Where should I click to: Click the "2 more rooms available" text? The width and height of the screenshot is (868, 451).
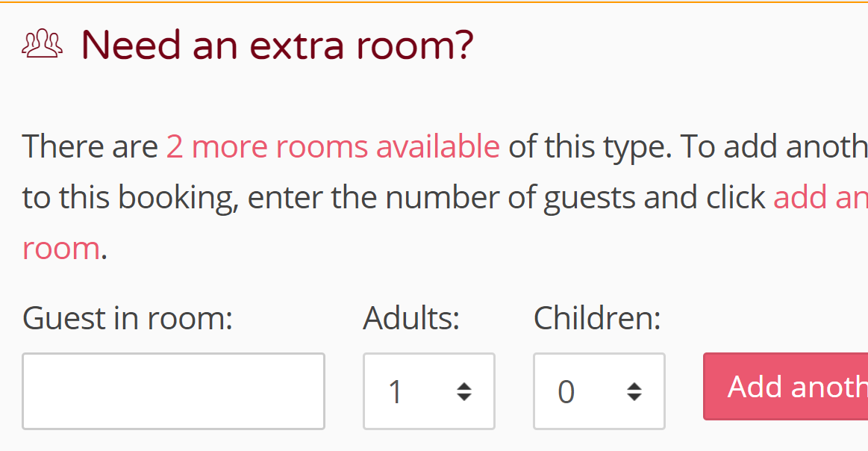(x=333, y=147)
